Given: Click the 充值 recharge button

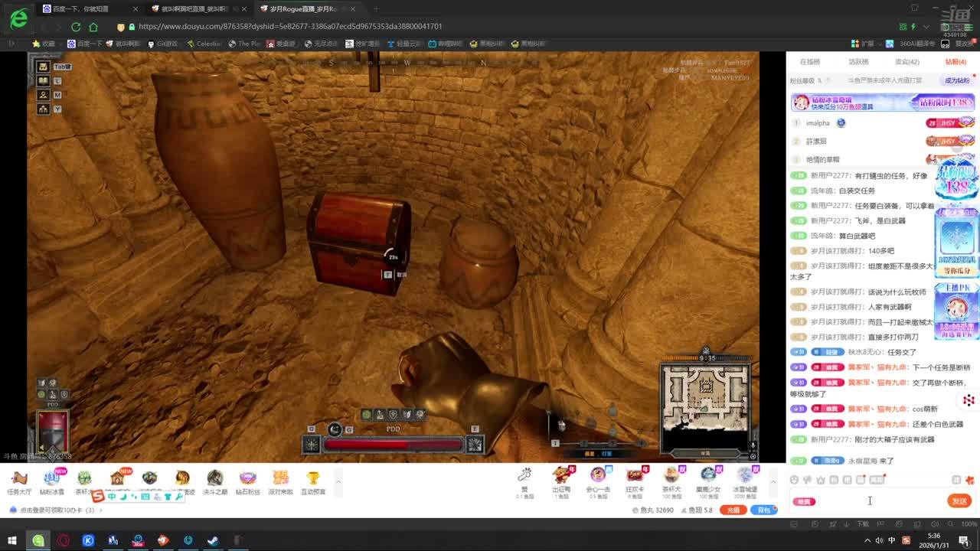Looking at the screenshot, I should 733,510.
